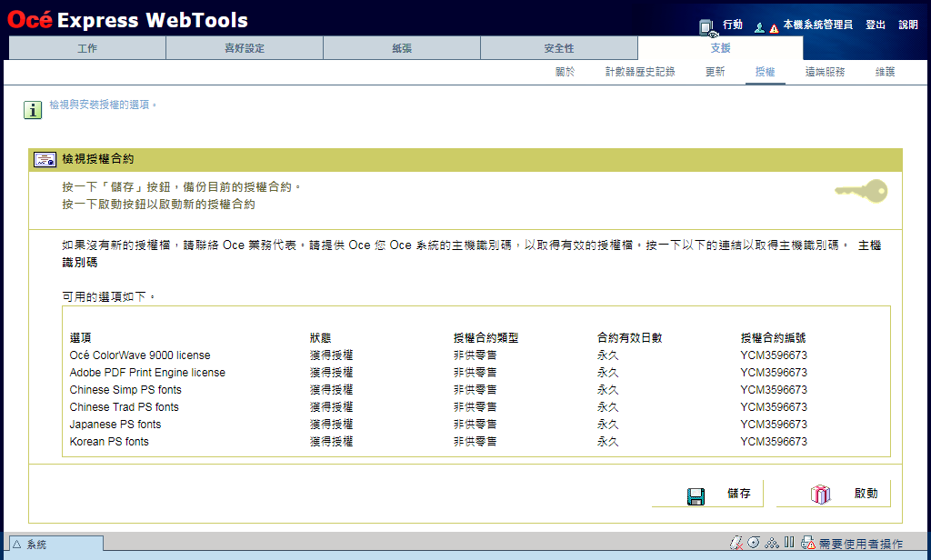
Task: Click the user silhouette icon in the header
Action: [759, 27]
